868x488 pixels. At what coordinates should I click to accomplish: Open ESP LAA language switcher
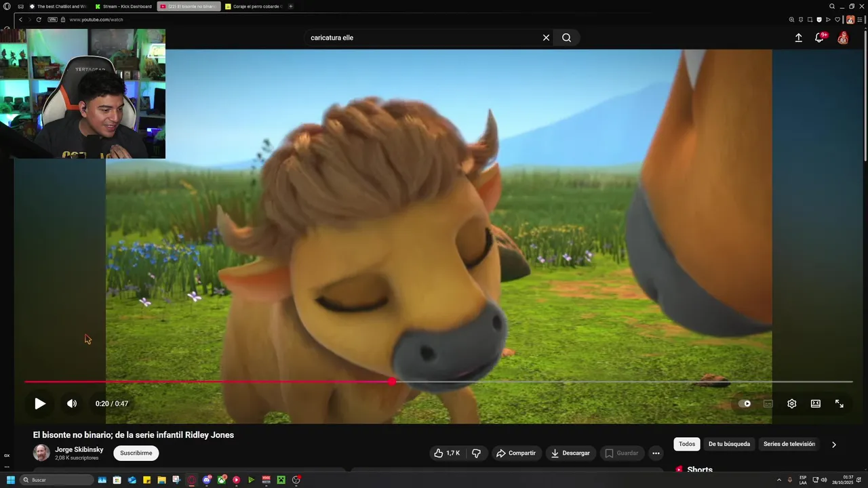(x=803, y=480)
